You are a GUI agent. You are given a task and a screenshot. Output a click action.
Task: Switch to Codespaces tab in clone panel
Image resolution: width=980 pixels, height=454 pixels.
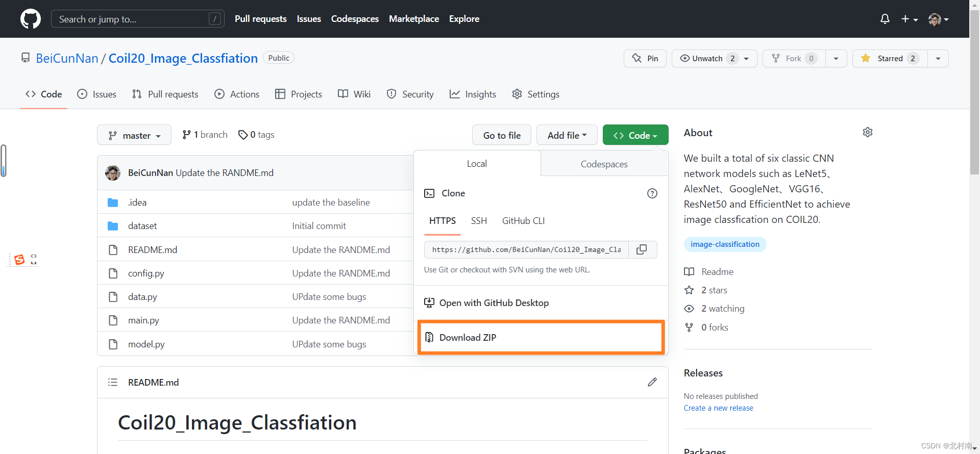pos(604,164)
